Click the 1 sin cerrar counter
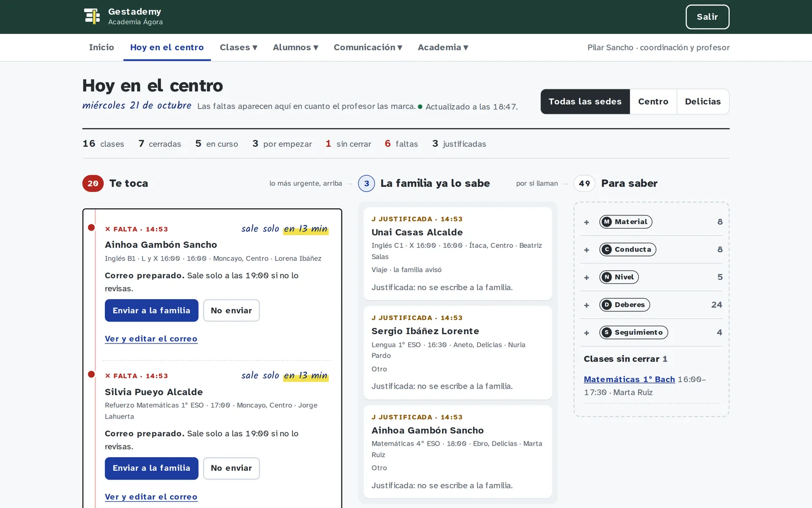 (x=348, y=144)
